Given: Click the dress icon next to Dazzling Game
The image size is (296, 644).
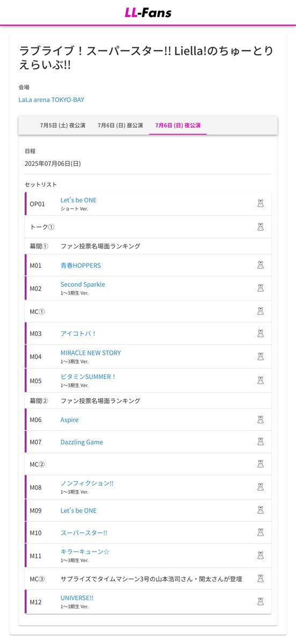Looking at the screenshot, I should (261, 442).
